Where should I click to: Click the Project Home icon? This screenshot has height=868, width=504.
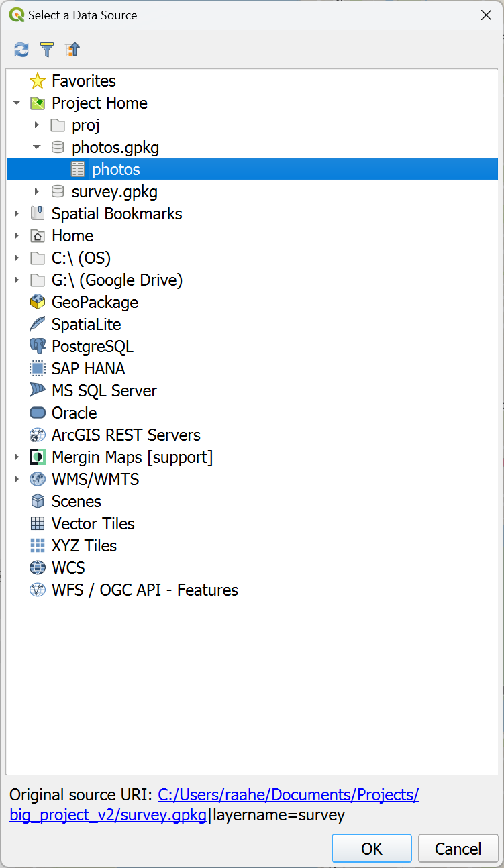38,103
